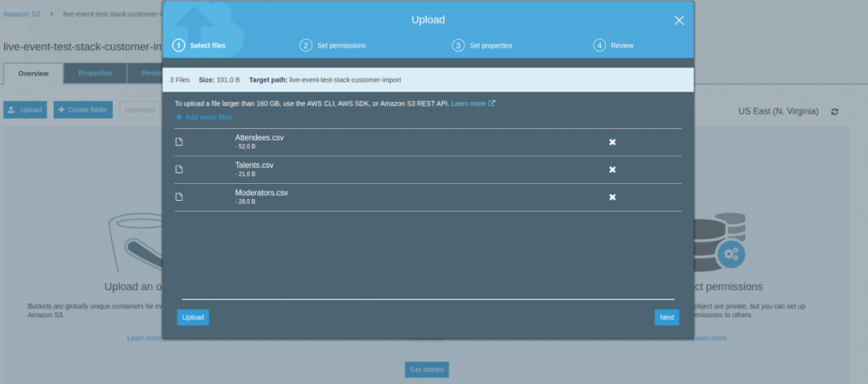Go to the Set properties step
Screen dimensions: 868x384
click(x=491, y=46)
